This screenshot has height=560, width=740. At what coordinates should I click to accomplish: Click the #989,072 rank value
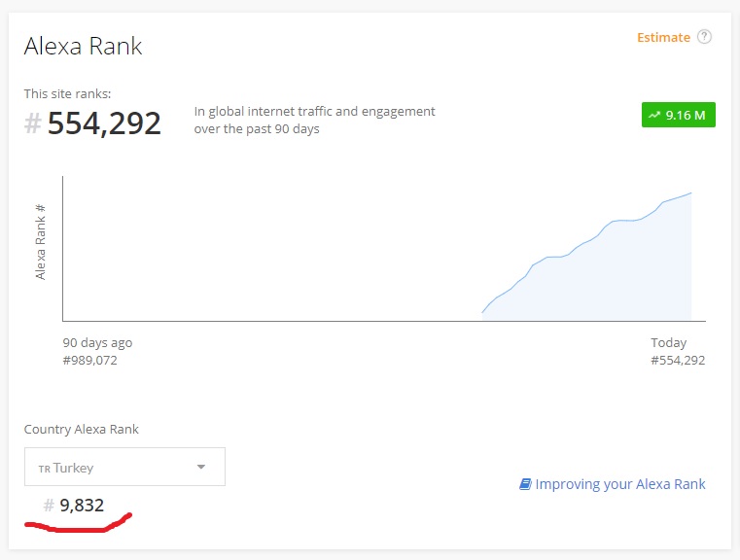(89, 361)
